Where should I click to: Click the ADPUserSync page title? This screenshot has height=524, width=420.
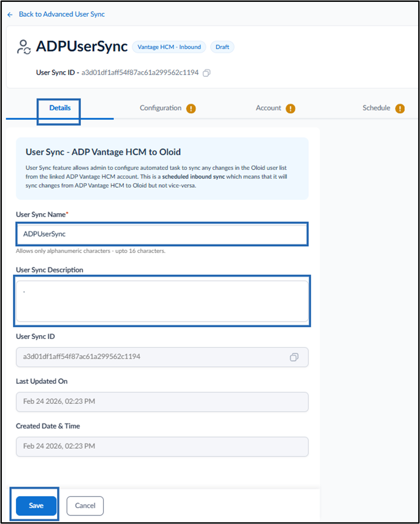[82, 47]
